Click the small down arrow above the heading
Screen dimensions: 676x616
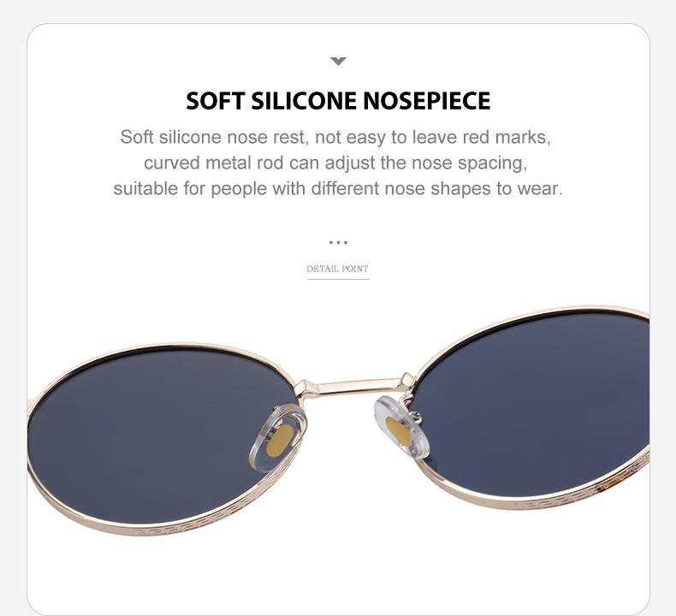click(x=338, y=62)
